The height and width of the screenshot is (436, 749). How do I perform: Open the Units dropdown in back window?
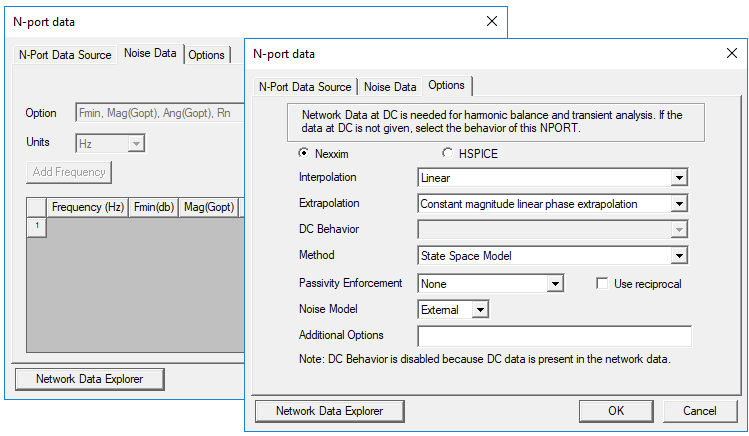(x=136, y=143)
